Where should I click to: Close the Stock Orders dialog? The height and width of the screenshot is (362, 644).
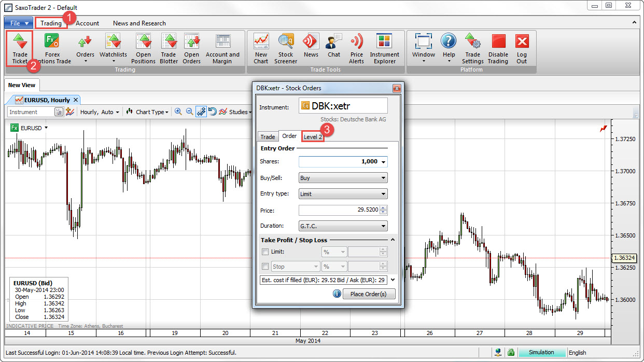397,88
